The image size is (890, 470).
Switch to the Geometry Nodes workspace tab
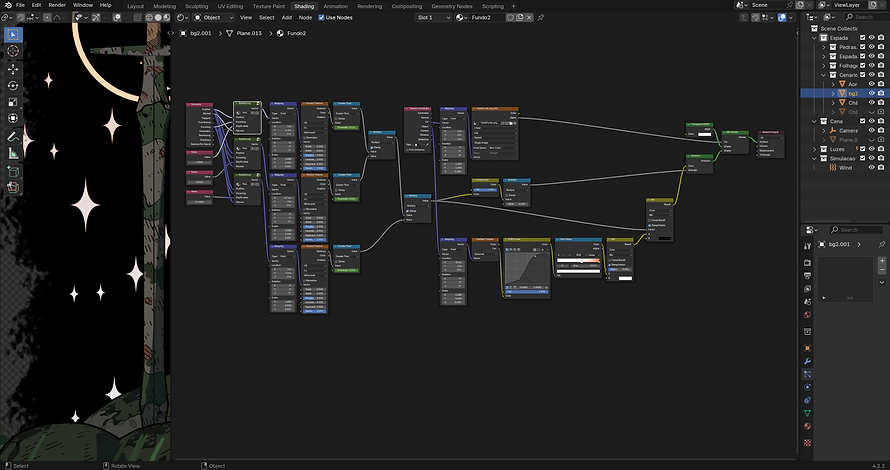pyautogui.click(x=452, y=6)
